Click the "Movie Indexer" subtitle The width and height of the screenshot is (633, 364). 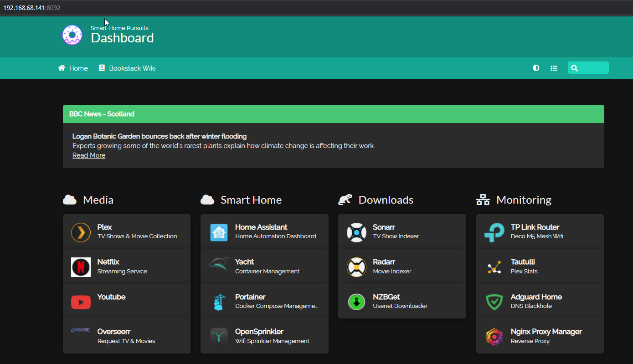click(392, 271)
